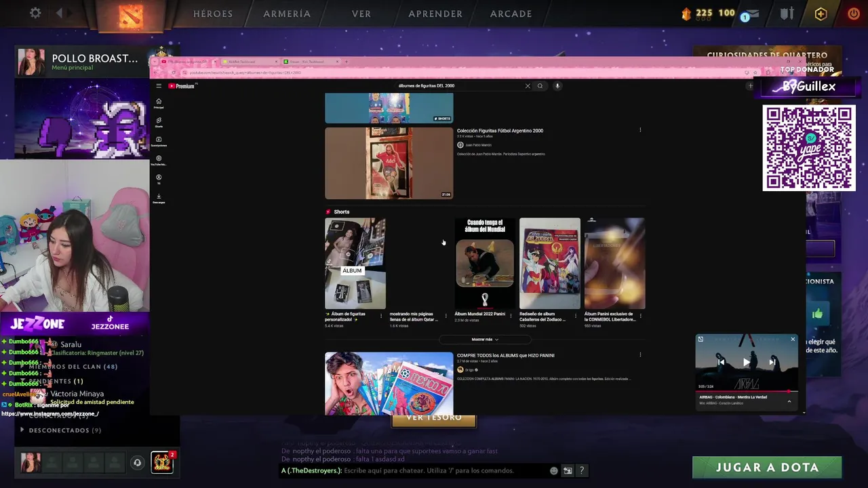Open the Argentino 2000 video thumbnail
The image size is (868, 488).
click(389, 163)
